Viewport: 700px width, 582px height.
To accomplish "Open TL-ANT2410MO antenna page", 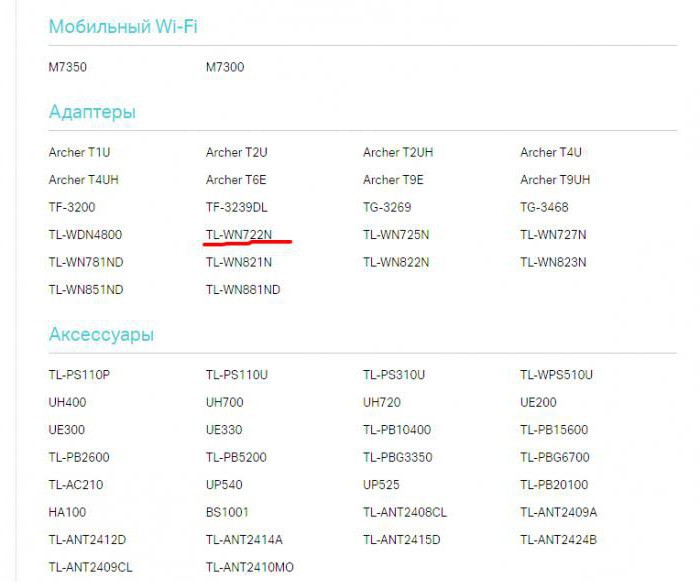I will point(250,567).
